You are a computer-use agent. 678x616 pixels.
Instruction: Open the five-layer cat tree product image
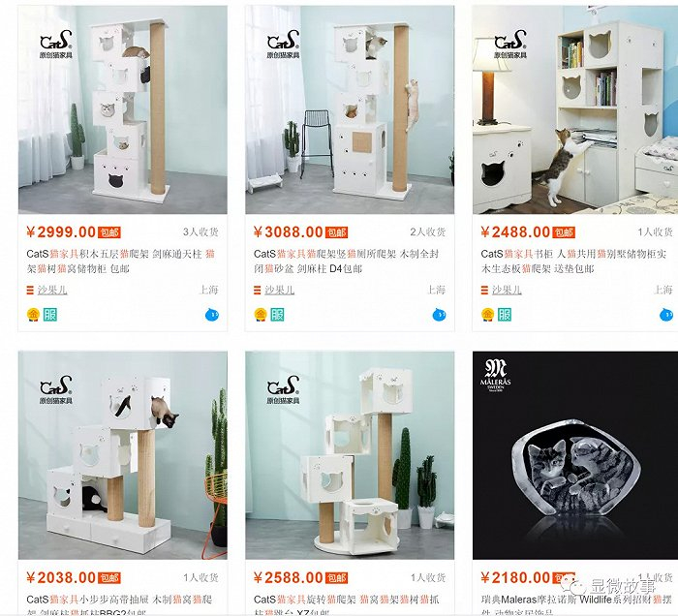tap(123, 109)
